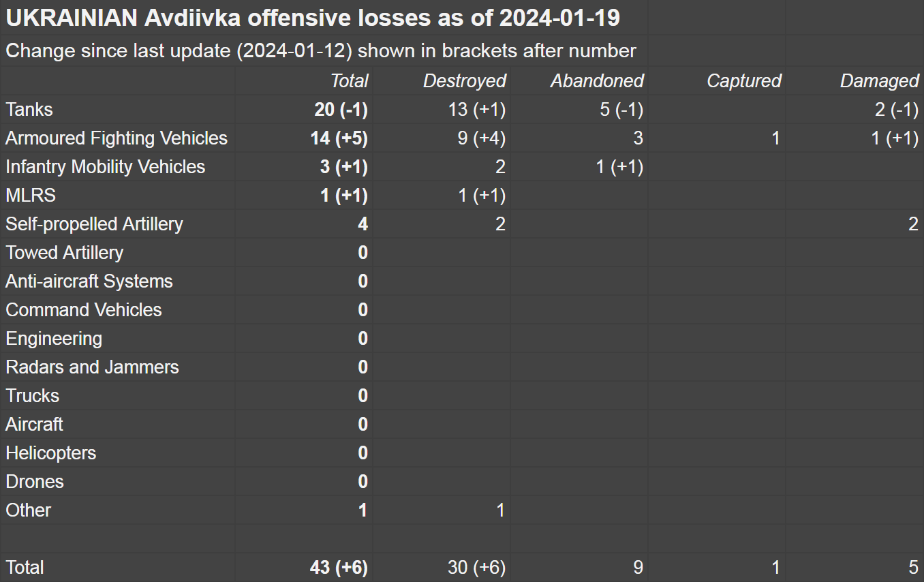Image resolution: width=924 pixels, height=582 pixels.
Task: Click the 'Towed Artillery' row label
Action: click(65, 253)
